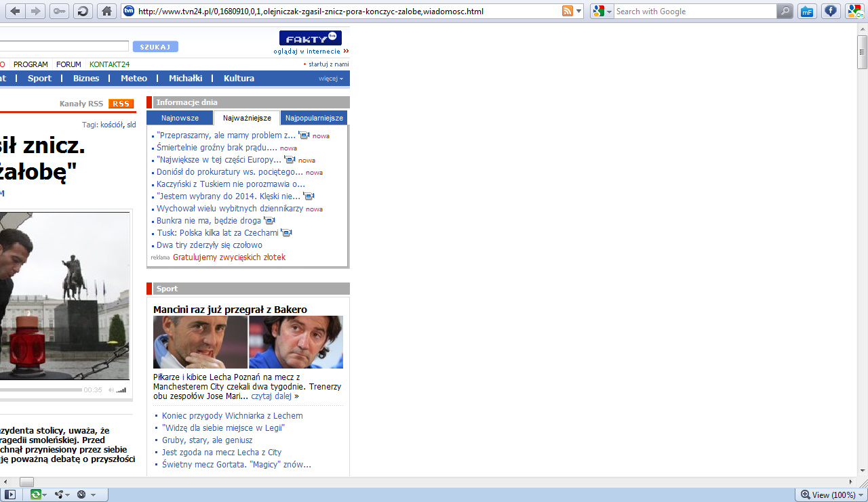Expand the 'więcej' menu in navigation bar
Image resolution: width=868 pixels, height=502 pixels.
[x=331, y=79]
